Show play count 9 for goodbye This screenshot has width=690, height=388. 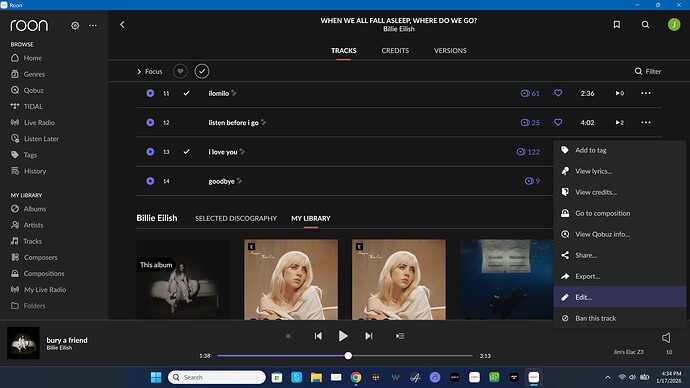point(532,181)
